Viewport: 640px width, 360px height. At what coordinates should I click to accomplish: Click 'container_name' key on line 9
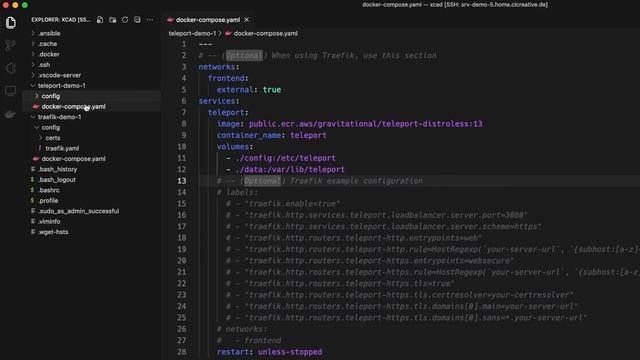click(249, 136)
